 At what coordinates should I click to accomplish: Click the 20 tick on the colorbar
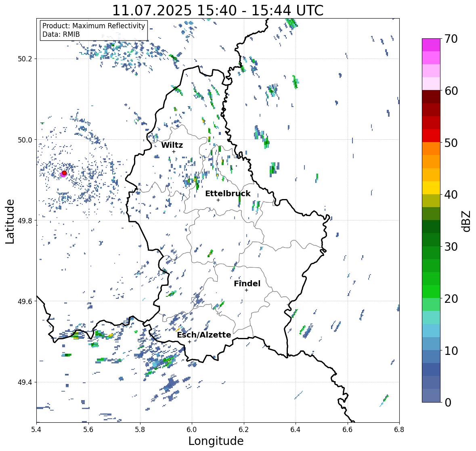[451, 299]
